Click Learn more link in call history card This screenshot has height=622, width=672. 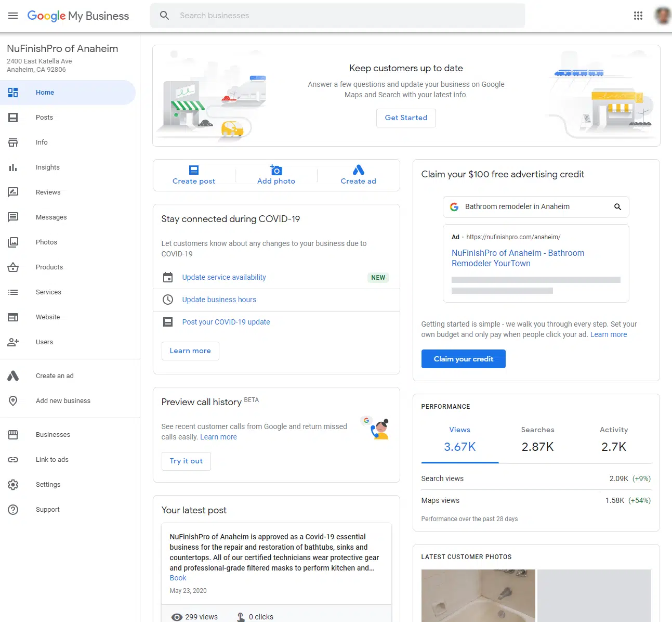(x=218, y=437)
